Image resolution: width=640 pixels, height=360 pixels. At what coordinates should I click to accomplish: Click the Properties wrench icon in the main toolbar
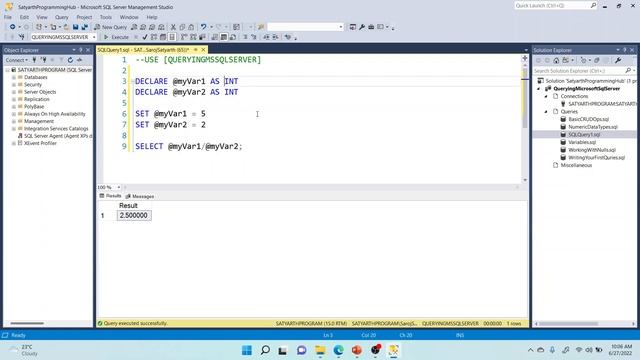362,27
